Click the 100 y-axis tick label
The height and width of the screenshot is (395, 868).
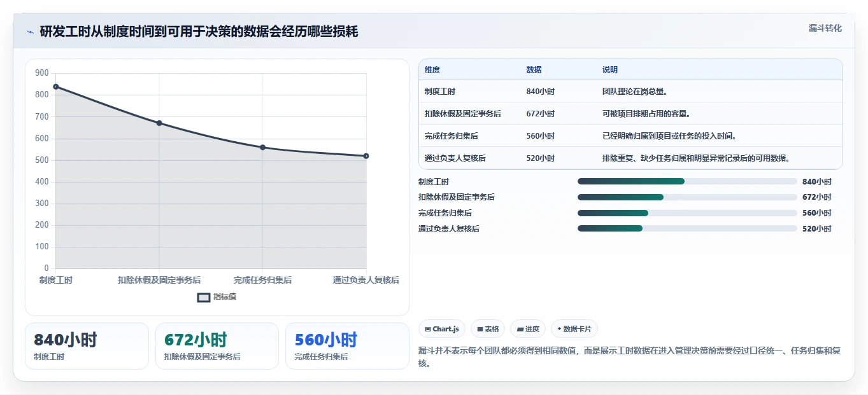42,247
